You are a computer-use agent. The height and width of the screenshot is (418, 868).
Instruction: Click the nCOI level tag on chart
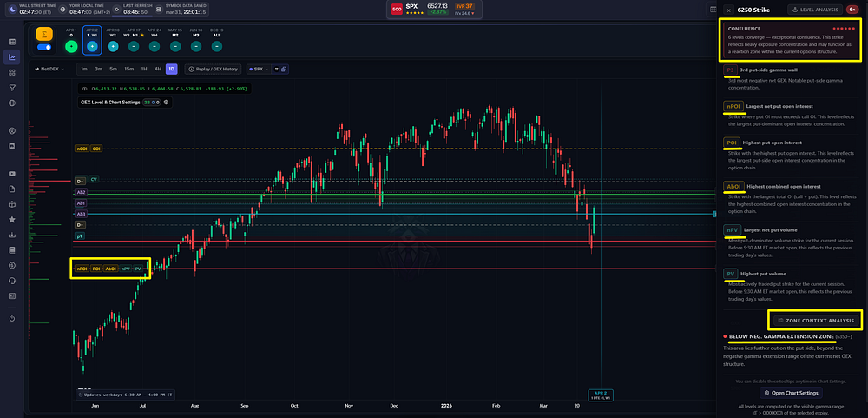click(82, 149)
